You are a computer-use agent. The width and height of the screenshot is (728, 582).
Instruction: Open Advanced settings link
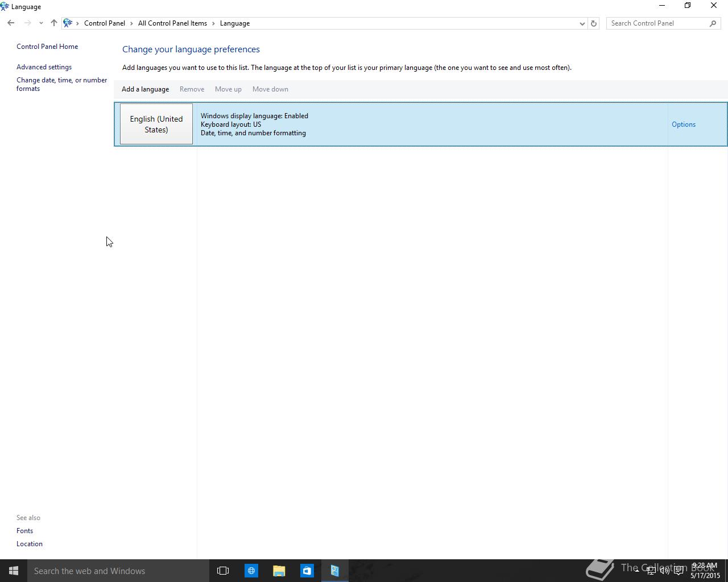44,67
